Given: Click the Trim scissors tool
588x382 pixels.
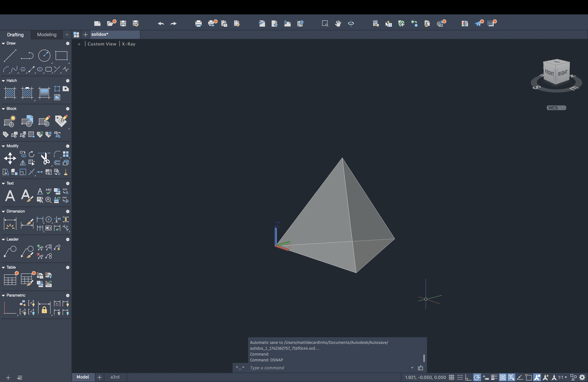Looking at the screenshot, I should (45, 158).
